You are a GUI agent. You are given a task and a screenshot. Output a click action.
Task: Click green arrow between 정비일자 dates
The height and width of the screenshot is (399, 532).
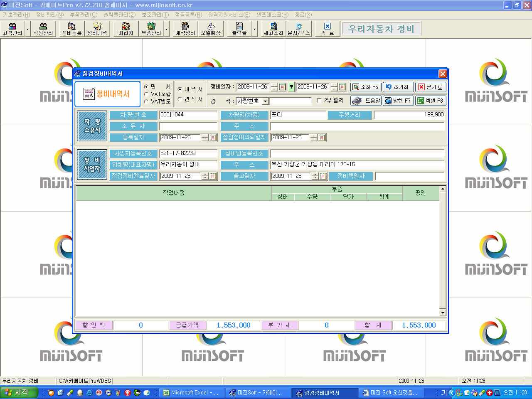pyautogui.click(x=291, y=87)
